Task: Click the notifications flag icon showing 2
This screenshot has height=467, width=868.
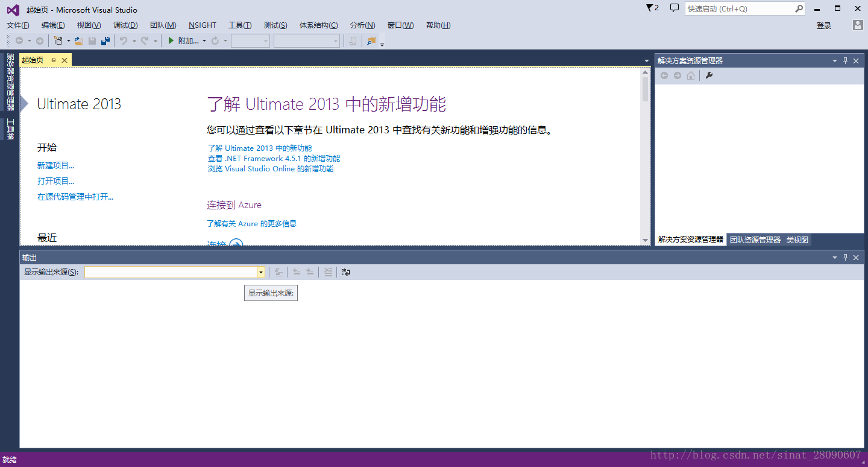Action: [x=652, y=8]
